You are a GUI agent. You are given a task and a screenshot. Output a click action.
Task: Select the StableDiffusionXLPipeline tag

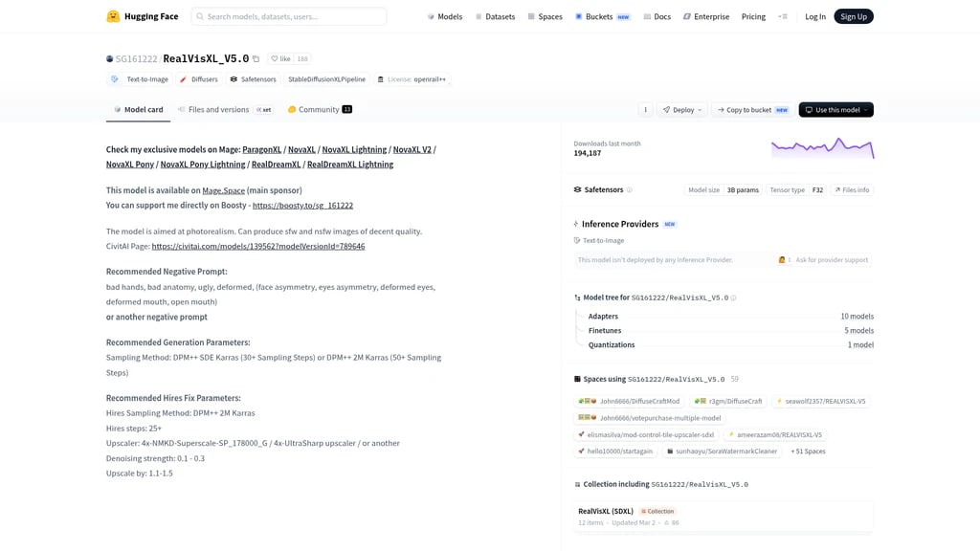pyautogui.click(x=327, y=79)
